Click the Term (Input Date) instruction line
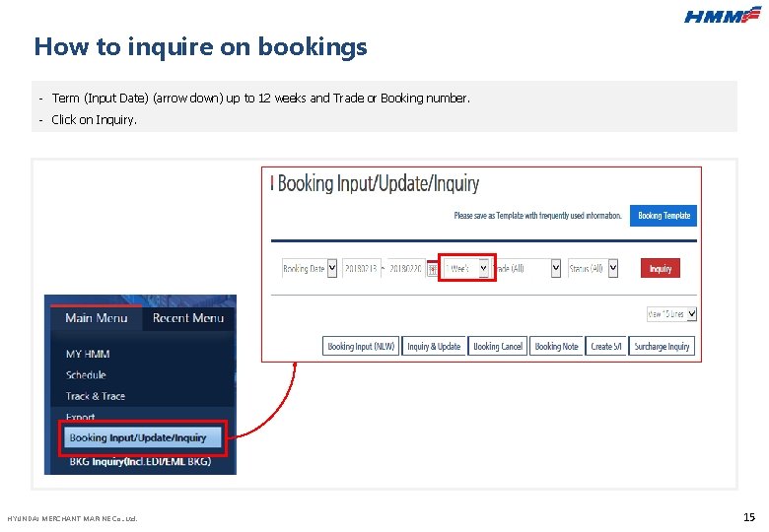This screenshot has height=532, width=769. [x=261, y=99]
